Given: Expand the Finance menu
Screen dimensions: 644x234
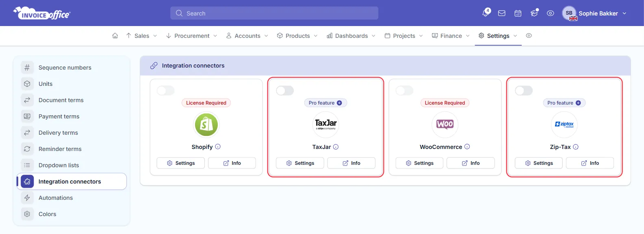Looking at the screenshot, I should pyautogui.click(x=451, y=36).
